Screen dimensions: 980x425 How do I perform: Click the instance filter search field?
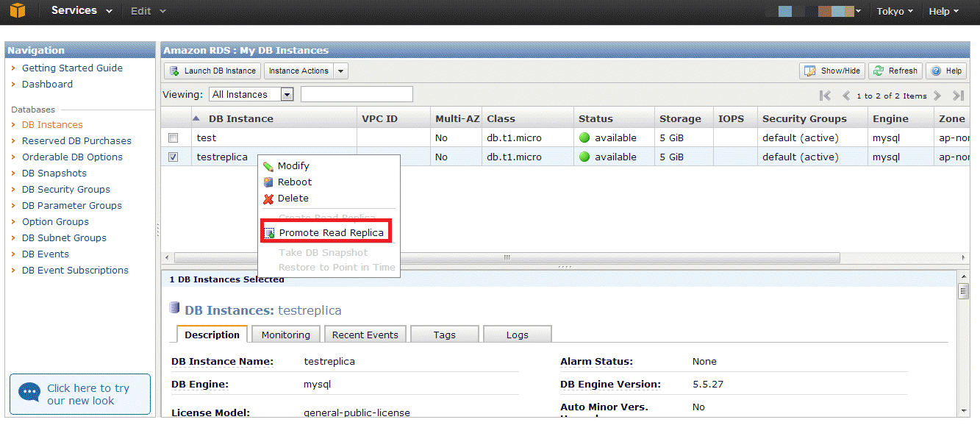pyautogui.click(x=357, y=94)
